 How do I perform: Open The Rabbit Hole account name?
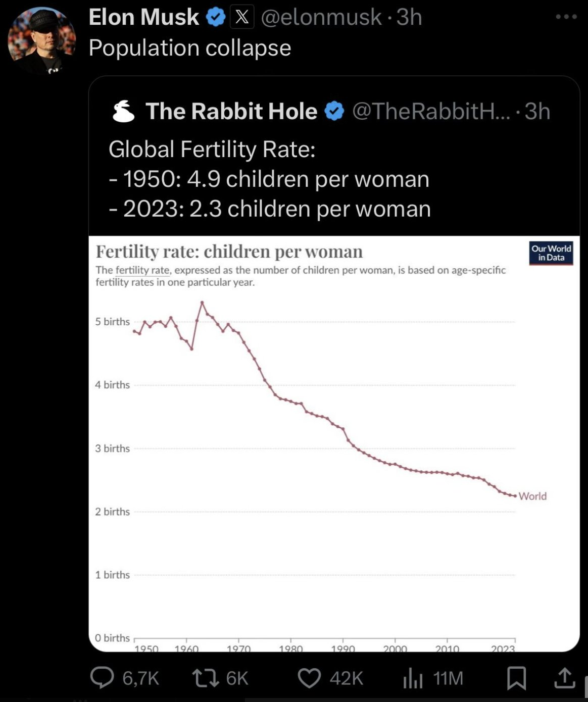pos(231,112)
